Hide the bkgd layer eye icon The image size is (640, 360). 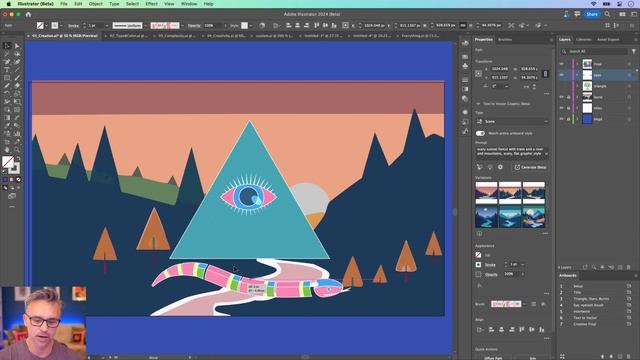click(562, 119)
